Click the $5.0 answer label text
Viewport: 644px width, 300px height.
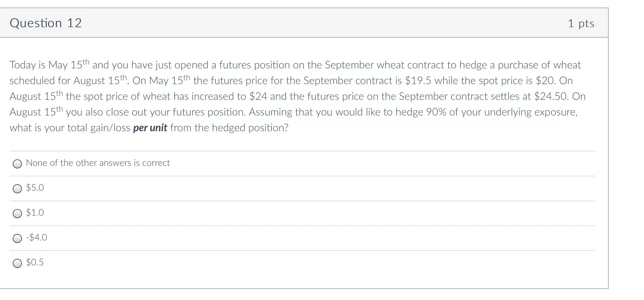pyautogui.click(x=35, y=188)
